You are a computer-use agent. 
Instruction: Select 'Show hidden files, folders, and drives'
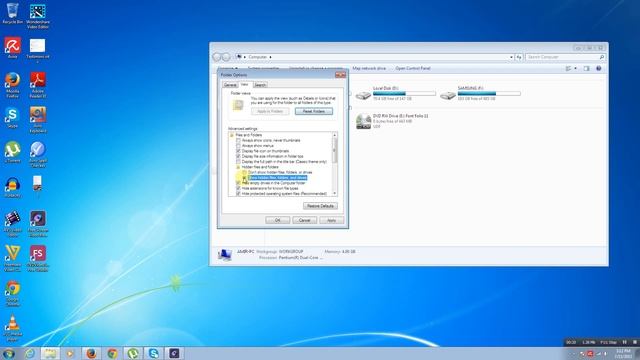click(244, 178)
